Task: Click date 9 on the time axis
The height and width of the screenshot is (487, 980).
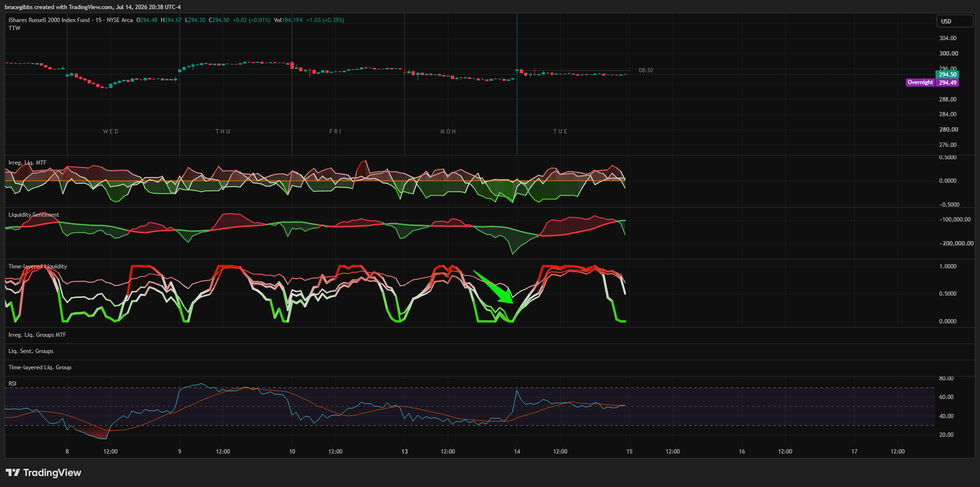Action: point(179,452)
